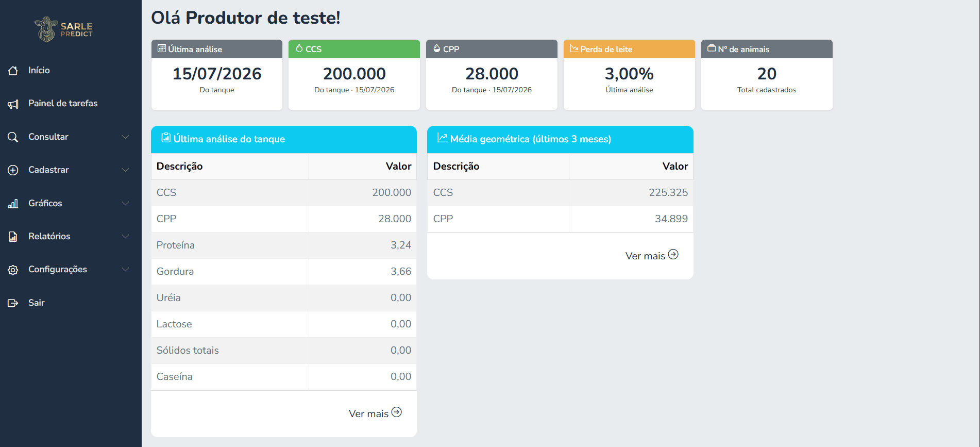Screen dimensions: 980x447
Task: Click the Cadastrar label in the sidebar
Action: tap(48, 170)
